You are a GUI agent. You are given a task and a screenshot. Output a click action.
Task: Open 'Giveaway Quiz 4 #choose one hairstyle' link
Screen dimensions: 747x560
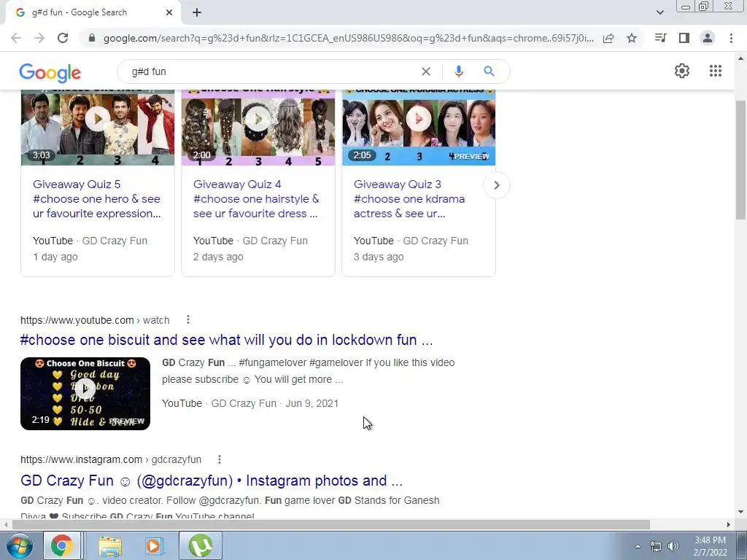click(256, 199)
